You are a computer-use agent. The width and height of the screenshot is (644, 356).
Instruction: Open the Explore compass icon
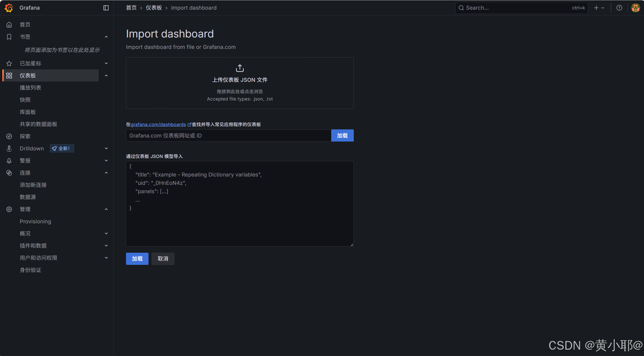(9, 136)
